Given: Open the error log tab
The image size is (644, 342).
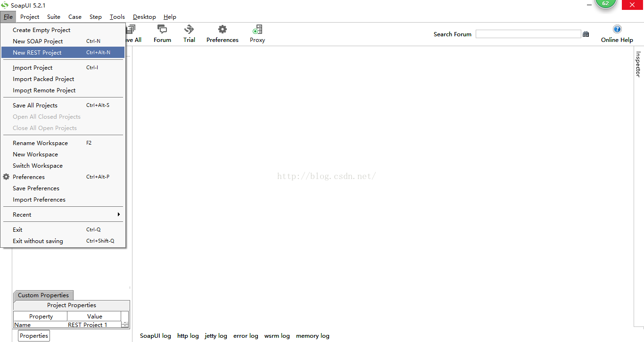Looking at the screenshot, I should [x=246, y=336].
